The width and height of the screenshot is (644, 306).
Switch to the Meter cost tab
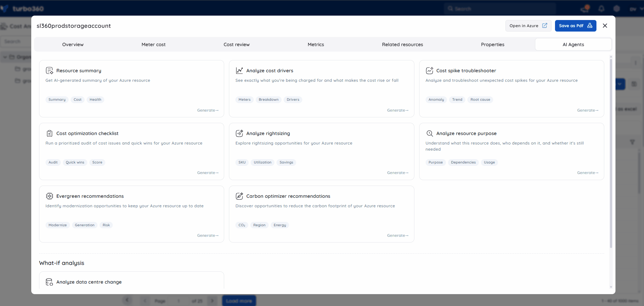pos(154,44)
